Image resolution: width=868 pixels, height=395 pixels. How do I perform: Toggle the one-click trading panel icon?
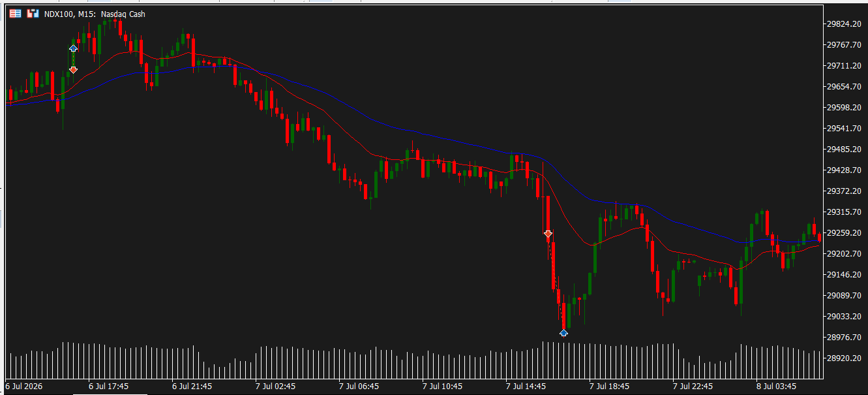[x=33, y=14]
